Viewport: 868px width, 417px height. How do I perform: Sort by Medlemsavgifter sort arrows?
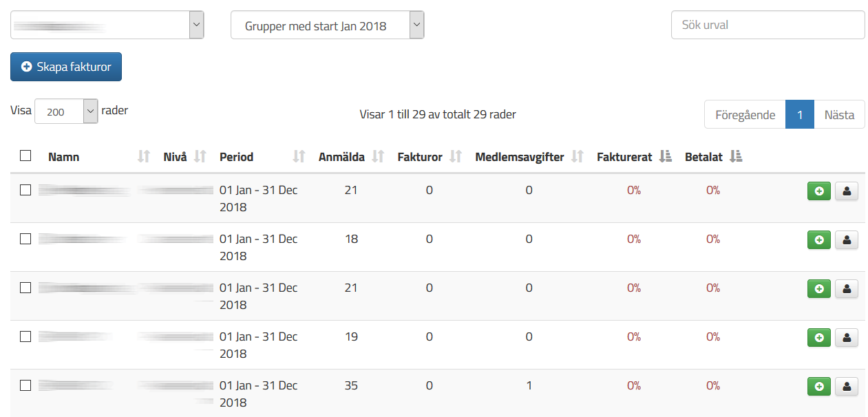pos(578,157)
